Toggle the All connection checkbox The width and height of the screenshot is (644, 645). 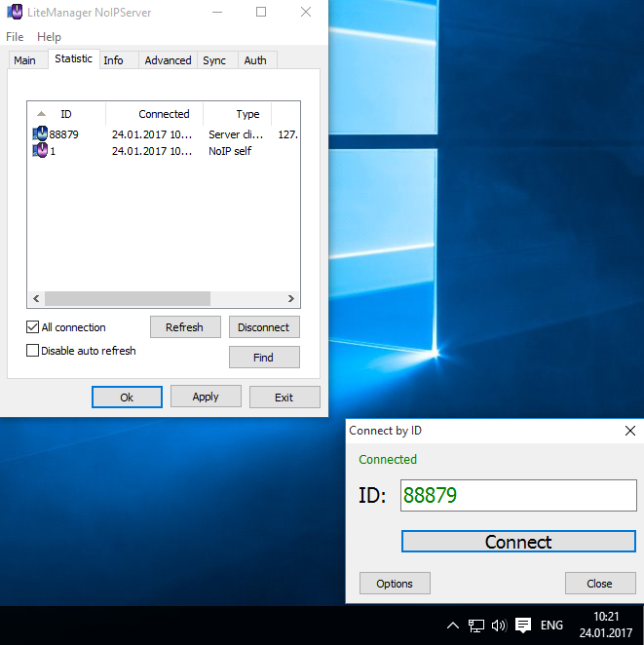tap(32, 327)
